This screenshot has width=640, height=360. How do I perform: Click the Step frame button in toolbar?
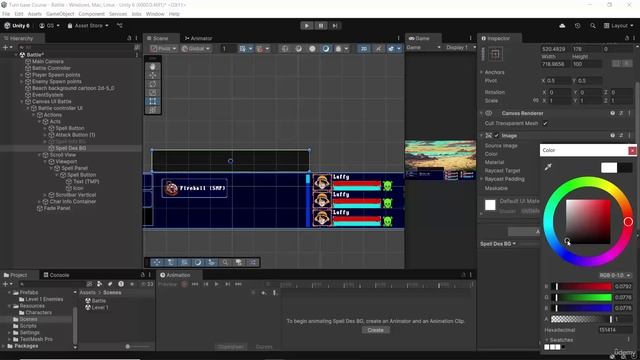(335, 26)
